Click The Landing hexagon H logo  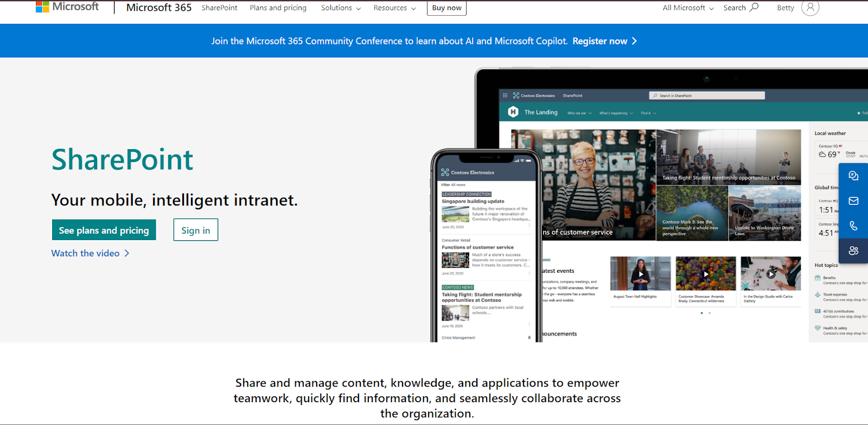(x=513, y=112)
